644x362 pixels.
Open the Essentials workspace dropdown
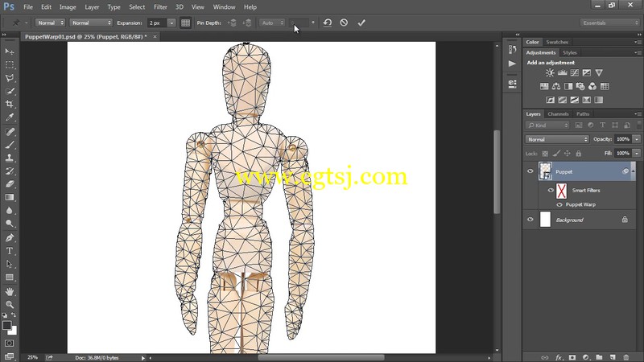tap(610, 23)
